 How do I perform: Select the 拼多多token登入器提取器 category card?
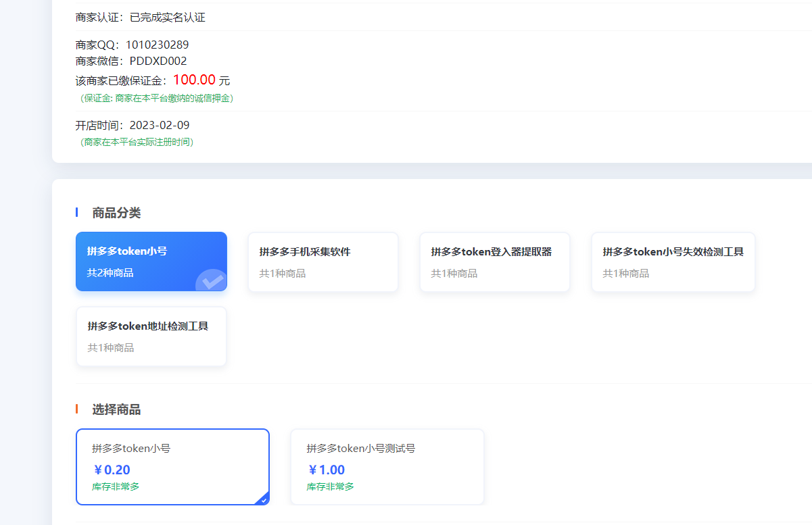[x=495, y=262]
